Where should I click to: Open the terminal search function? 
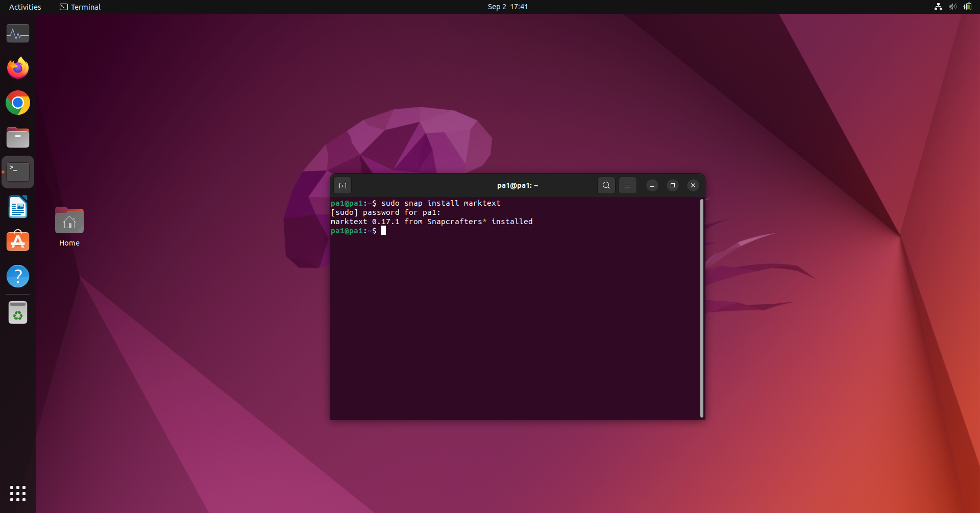coord(605,185)
